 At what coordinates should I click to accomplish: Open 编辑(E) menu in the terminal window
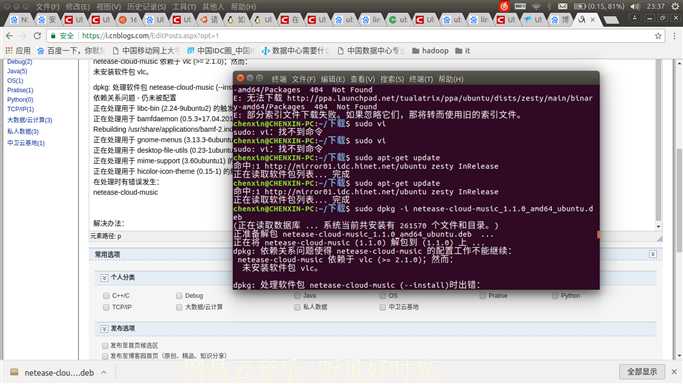(333, 79)
